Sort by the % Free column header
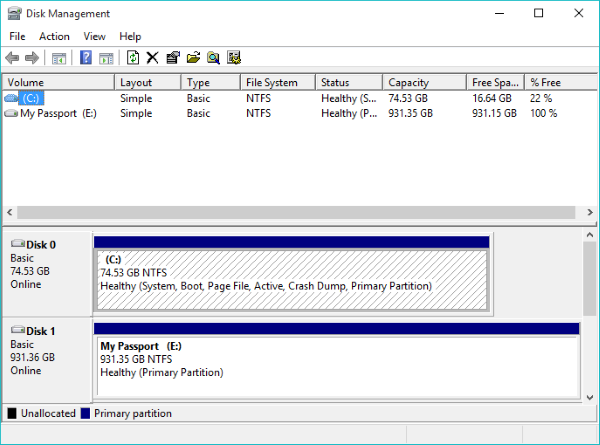600x445 pixels. [x=561, y=82]
